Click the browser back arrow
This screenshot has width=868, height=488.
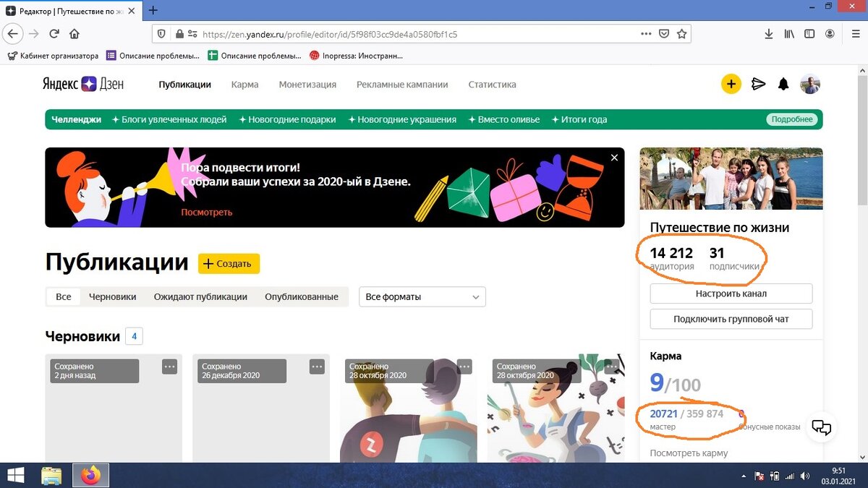pyautogui.click(x=12, y=33)
